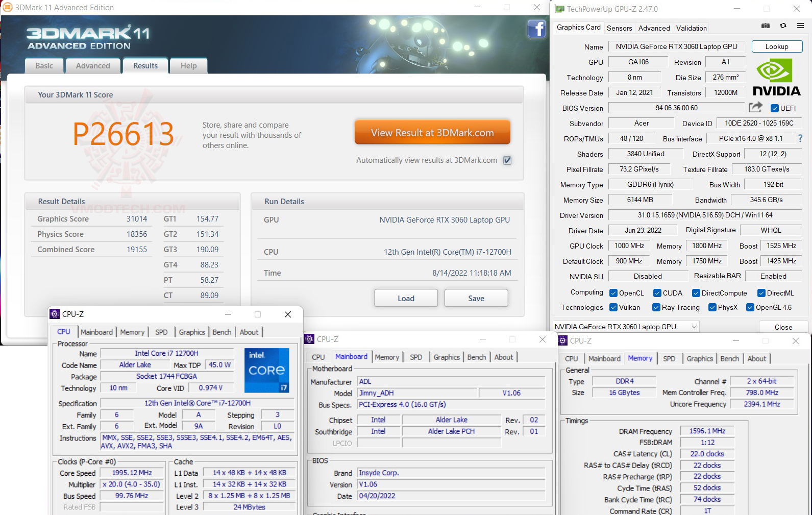
Task: Open Graphics tab in CPU-Z processor window
Action: point(192,332)
